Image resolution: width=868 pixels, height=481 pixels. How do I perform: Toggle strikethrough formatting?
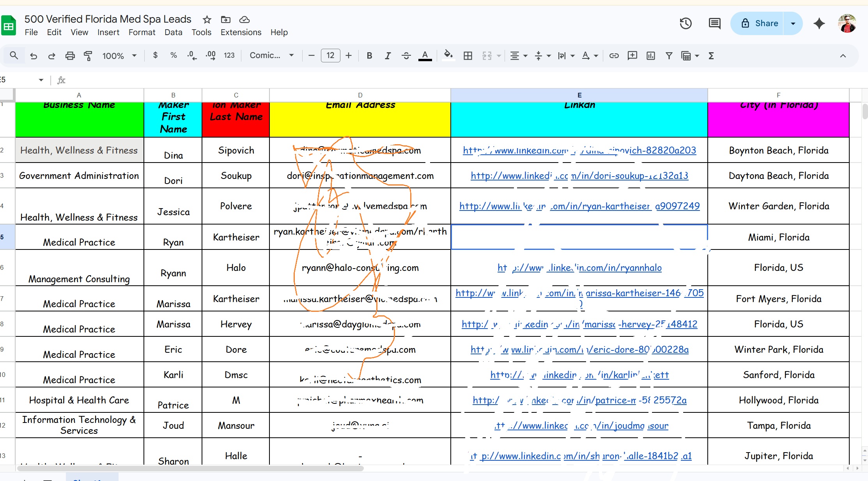pyautogui.click(x=406, y=56)
